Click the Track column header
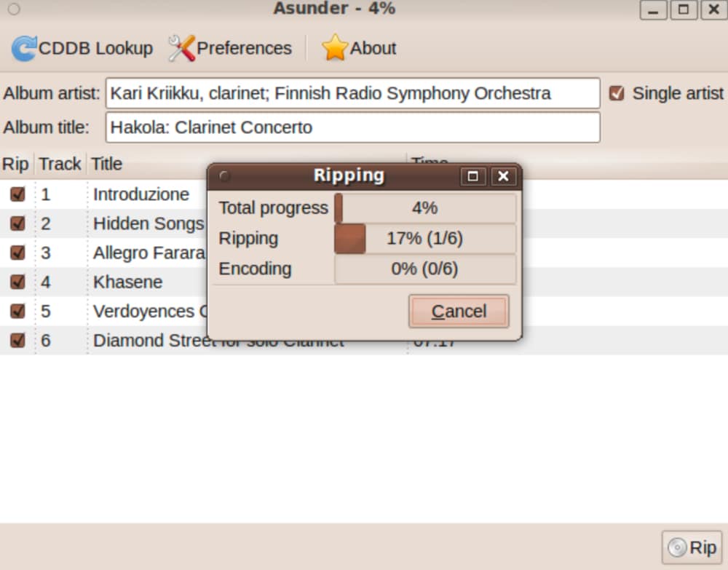This screenshot has height=570, width=728. 60,164
